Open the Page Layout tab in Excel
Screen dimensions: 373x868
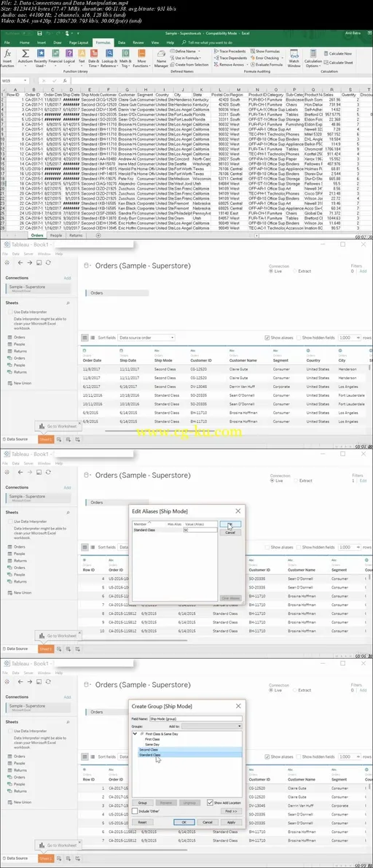coord(79,42)
